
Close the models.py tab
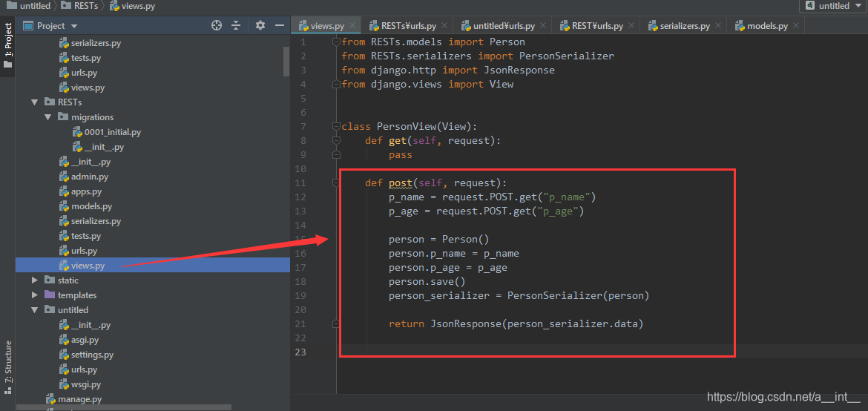(796, 25)
